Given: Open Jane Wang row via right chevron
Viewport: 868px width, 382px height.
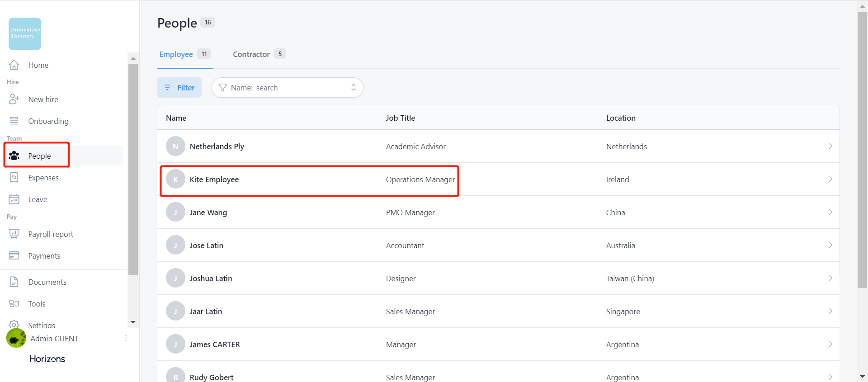Looking at the screenshot, I should pos(830,212).
